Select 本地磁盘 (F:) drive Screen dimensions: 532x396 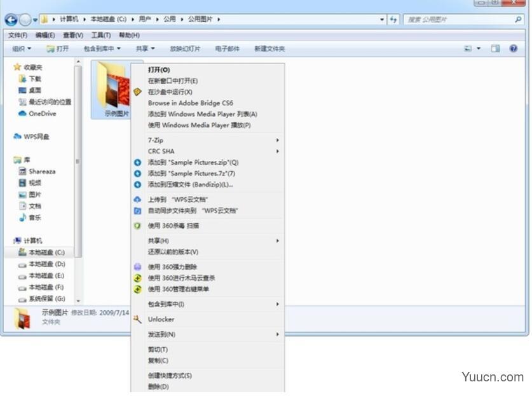pos(41,287)
